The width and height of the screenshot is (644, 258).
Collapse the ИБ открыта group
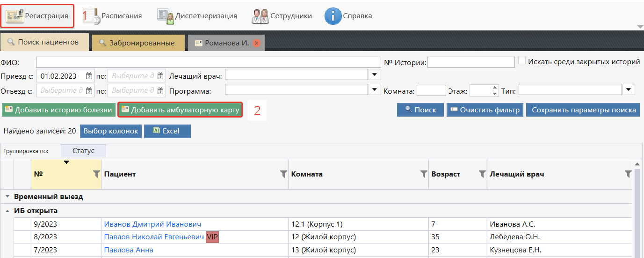tap(7, 211)
